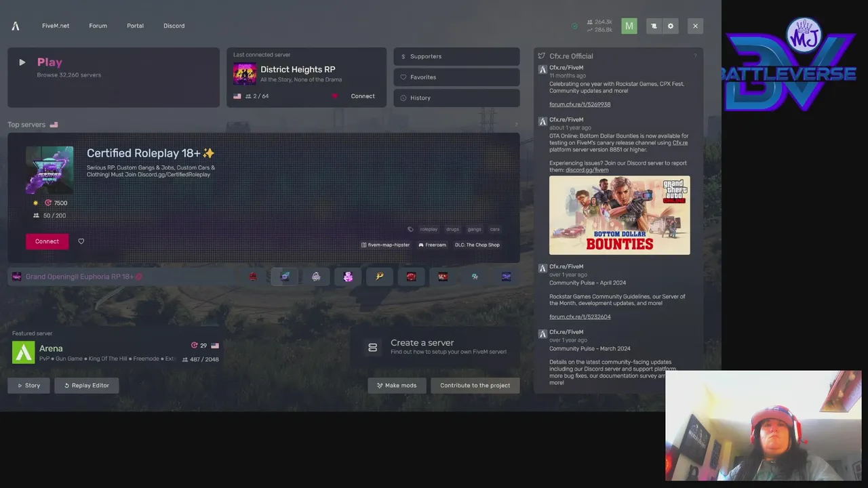Open the Bottom Dollar Bounties image
This screenshot has height=488, width=868.
click(x=620, y=216)
